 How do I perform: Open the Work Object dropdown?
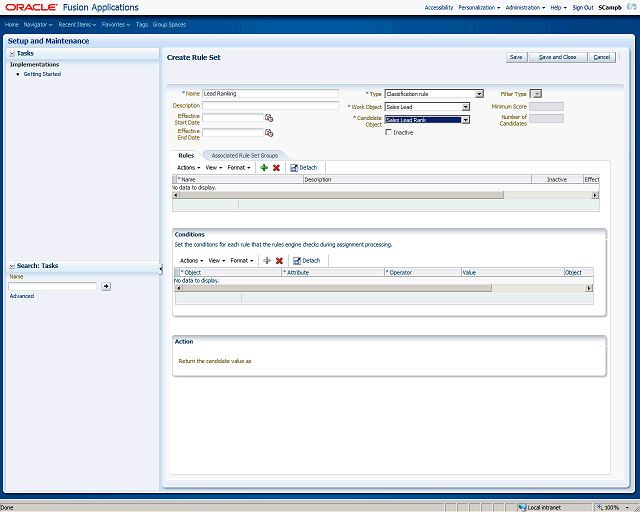(x=427, y=107)
